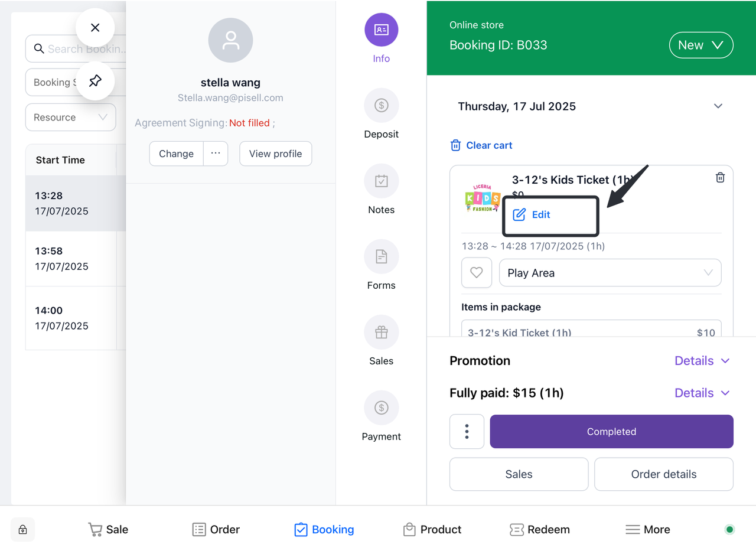Switch to the Redeem tab

point(540,529)
